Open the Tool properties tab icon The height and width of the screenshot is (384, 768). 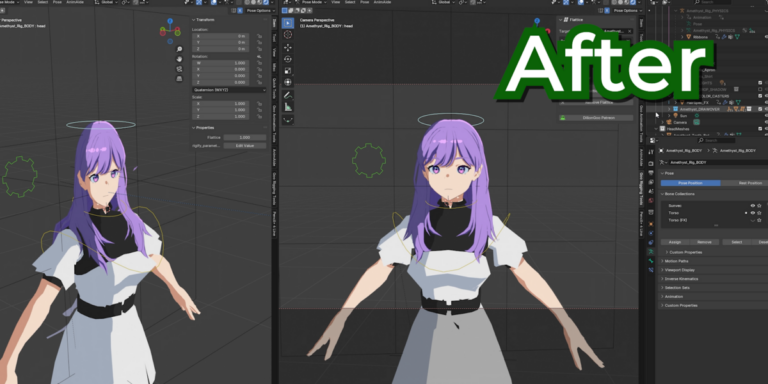(651, 152)
